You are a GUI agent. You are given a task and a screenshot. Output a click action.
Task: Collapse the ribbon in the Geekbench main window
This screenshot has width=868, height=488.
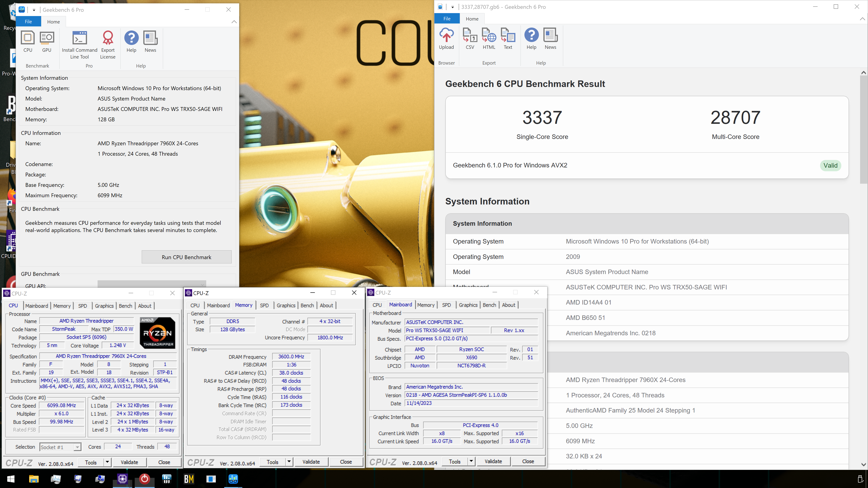[x=234, y=21]
